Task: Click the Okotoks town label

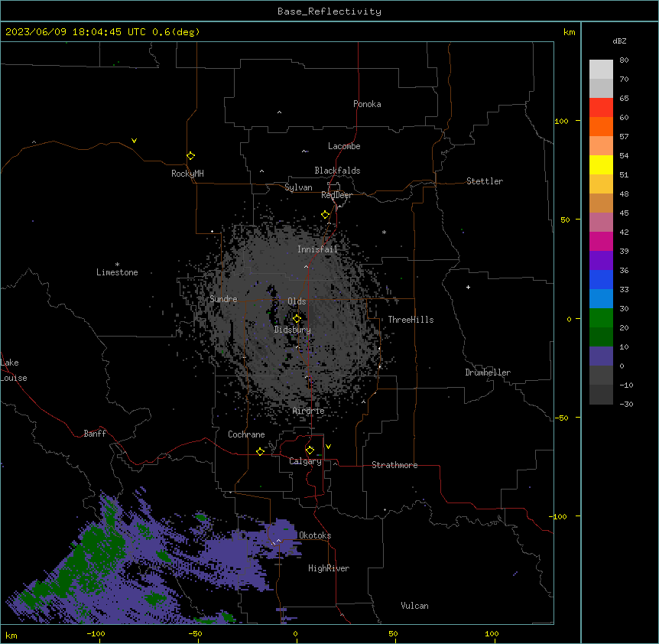Action: pos(315,535)
